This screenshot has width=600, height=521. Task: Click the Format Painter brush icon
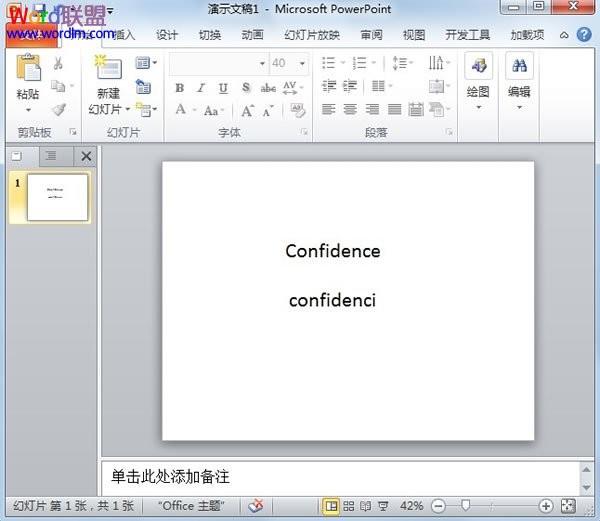59,110
